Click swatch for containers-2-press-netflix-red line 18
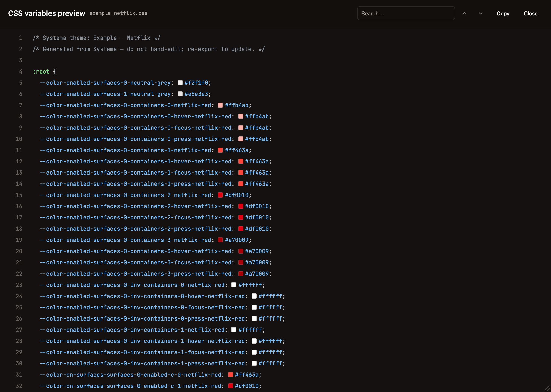This screenshot has height=392, width=551. (x=241, y=229)
